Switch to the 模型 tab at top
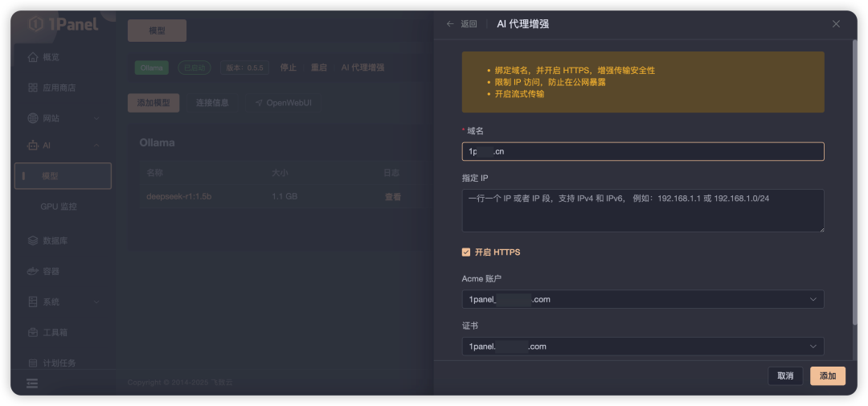The width and height of the screenshot is (868, 406). click(x=158, y=31)
